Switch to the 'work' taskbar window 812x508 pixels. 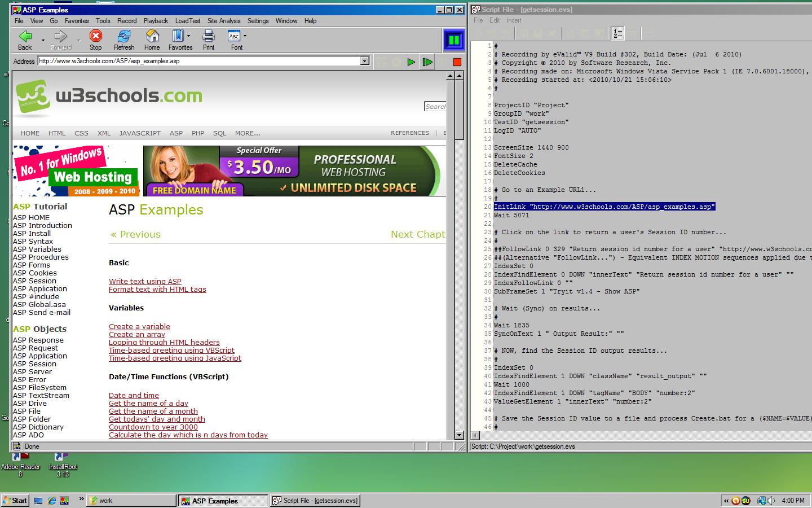[x=131, y=501]
